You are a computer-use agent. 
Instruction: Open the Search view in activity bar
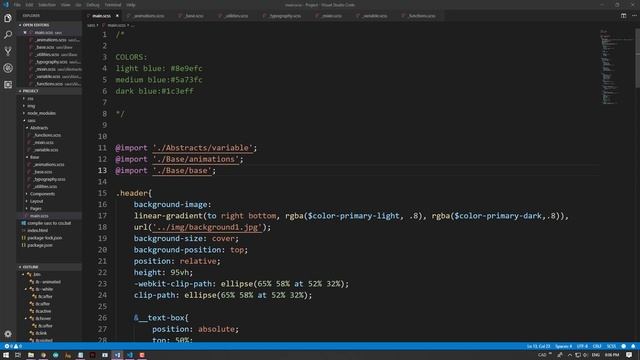[x=8, y=35]
